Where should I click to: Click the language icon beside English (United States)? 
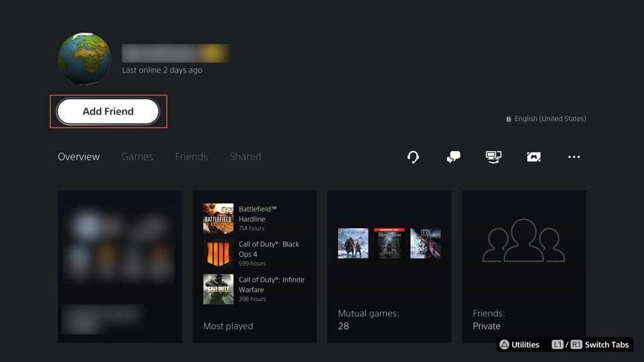[509, 118]
